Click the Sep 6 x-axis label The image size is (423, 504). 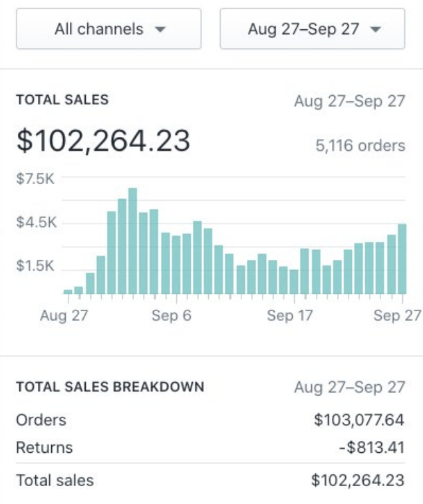pos(171,316)
